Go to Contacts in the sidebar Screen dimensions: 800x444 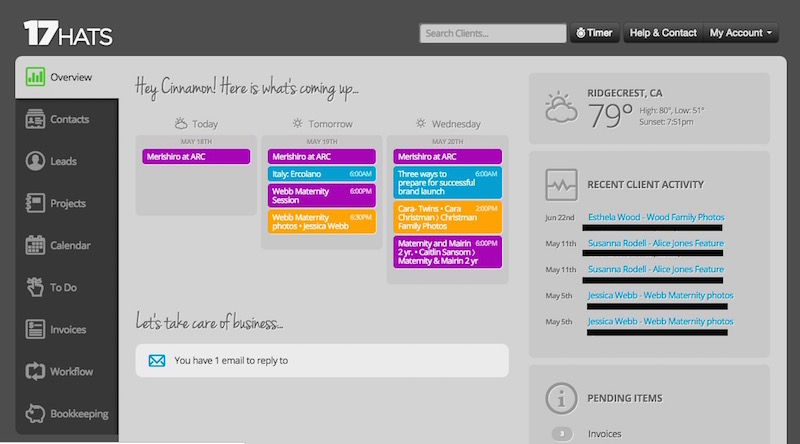(69, 119)
